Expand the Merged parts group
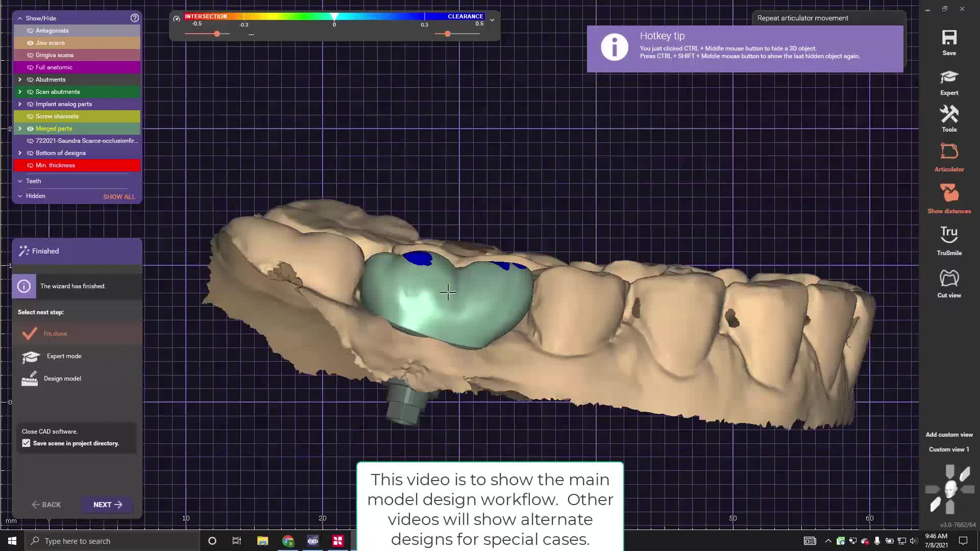 [20, 129]
